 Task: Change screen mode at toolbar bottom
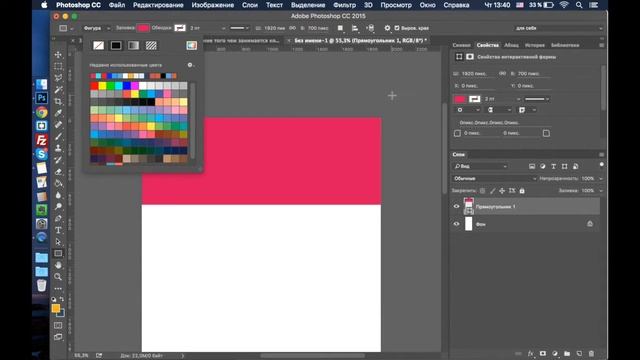point(58,337)
